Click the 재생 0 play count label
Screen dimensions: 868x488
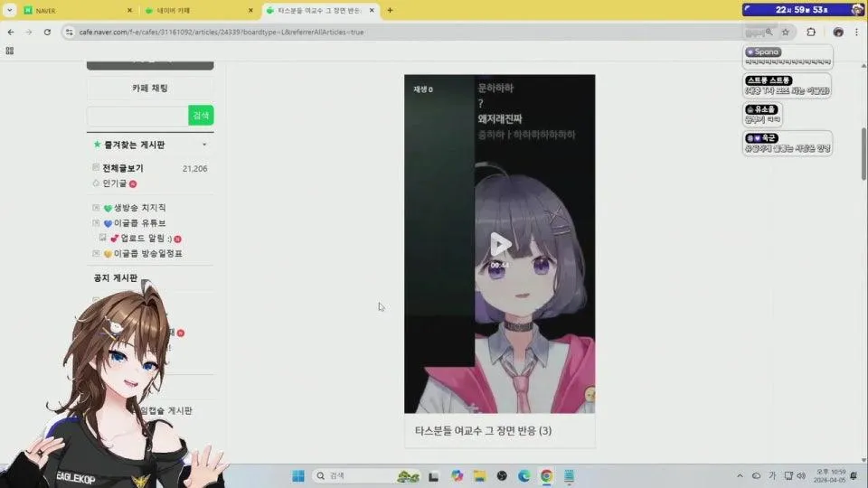pos(423,89)
